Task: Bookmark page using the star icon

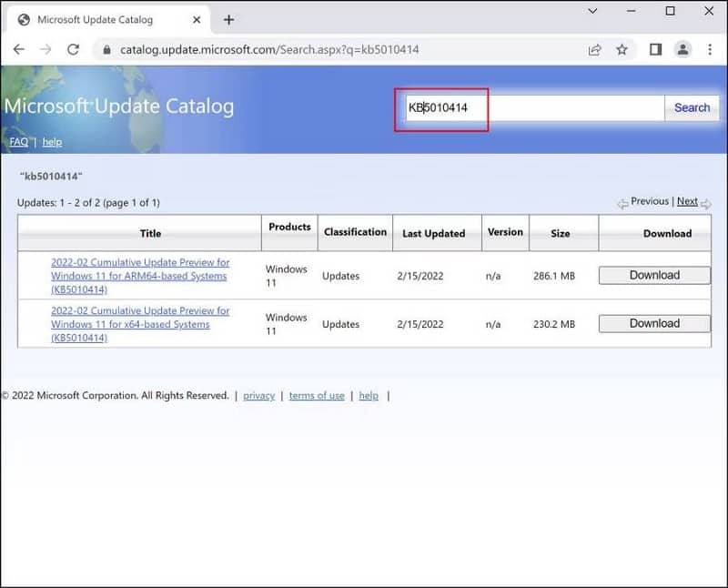Action: tap(622, 49)
